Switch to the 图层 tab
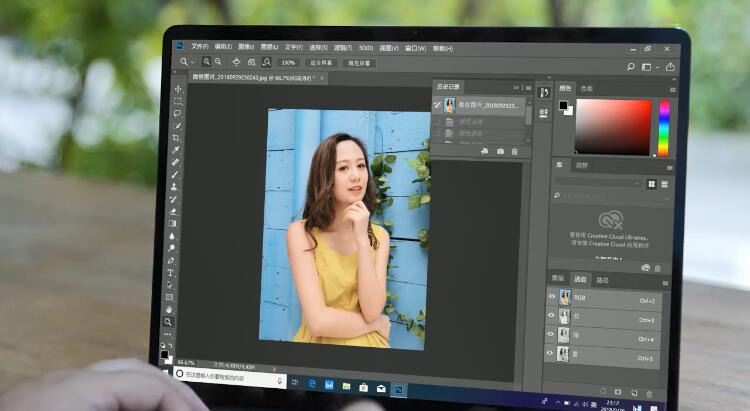 coord(558,278)
